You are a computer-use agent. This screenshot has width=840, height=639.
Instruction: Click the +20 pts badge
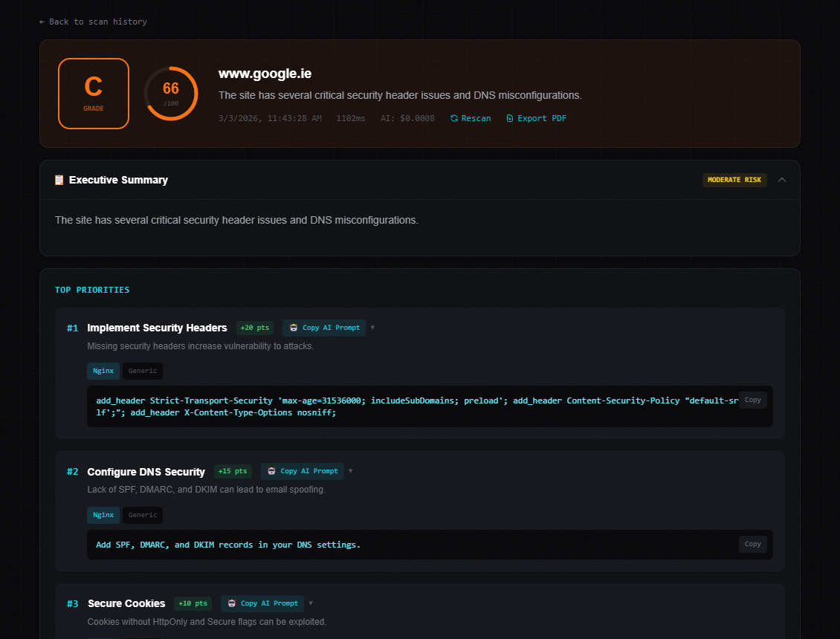(255, 328)
